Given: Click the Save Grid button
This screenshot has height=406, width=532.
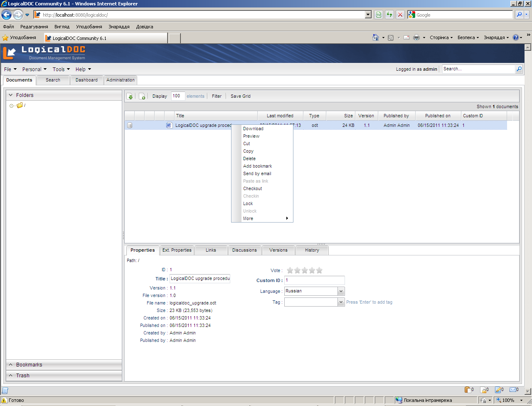Looking at the screenshot, I should tap(241, 96).
